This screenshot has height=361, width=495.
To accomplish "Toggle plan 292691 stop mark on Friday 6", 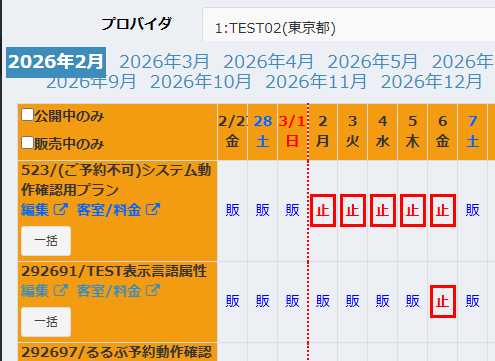I will click(x=443, y=301).
